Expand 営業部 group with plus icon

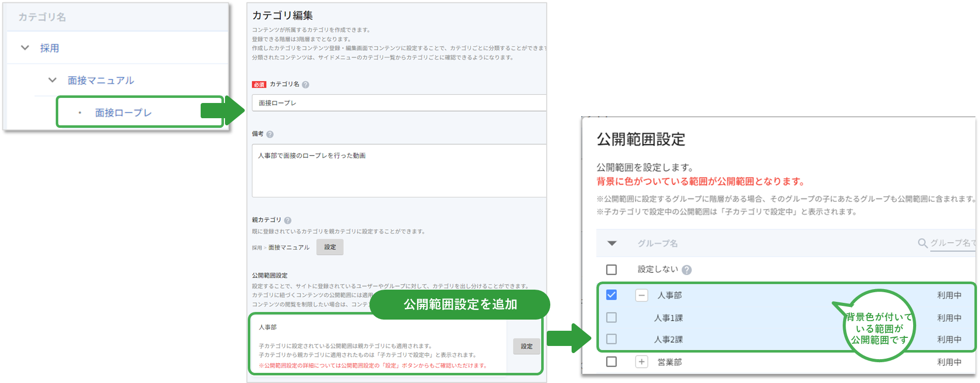[642, 362]
